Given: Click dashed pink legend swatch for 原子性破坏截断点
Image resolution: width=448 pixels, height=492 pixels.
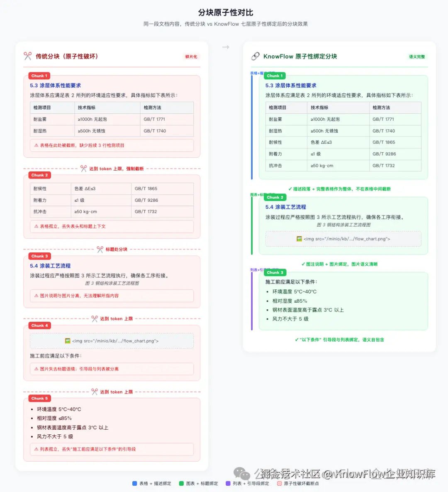Looking at the screenshot, I should click(279, 484).
